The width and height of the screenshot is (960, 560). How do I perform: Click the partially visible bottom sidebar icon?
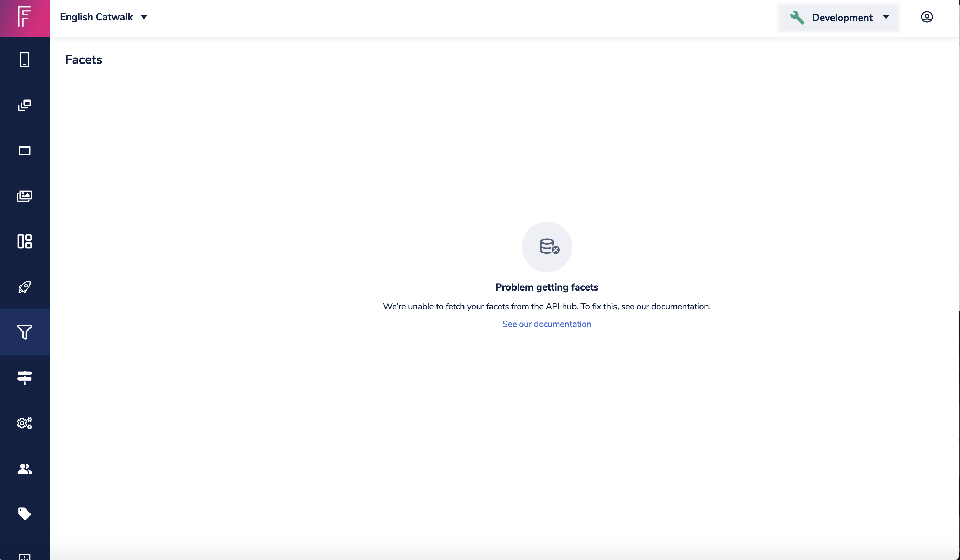tap(24, 556)
